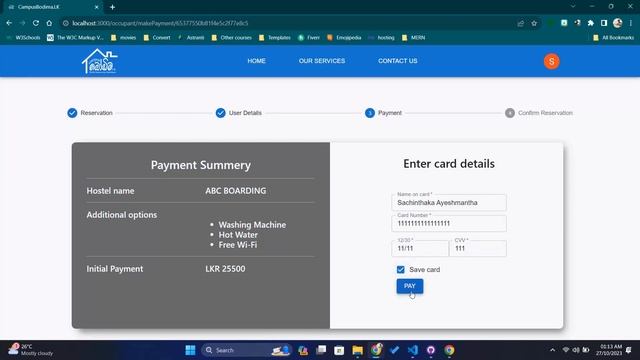The image size is (640, 360).
Task: Click the ABC BOARDING hostel name
Action: point(236,191)
